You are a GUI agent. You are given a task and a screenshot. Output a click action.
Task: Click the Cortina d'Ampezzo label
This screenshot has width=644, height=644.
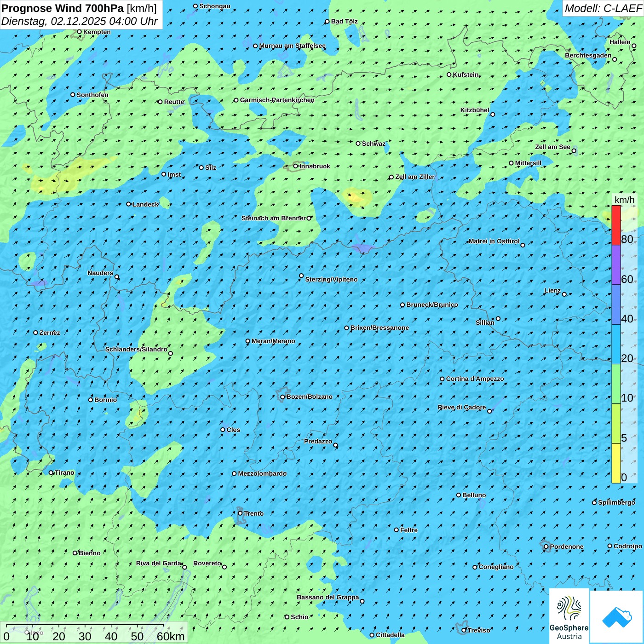click(x=475, y=379)
